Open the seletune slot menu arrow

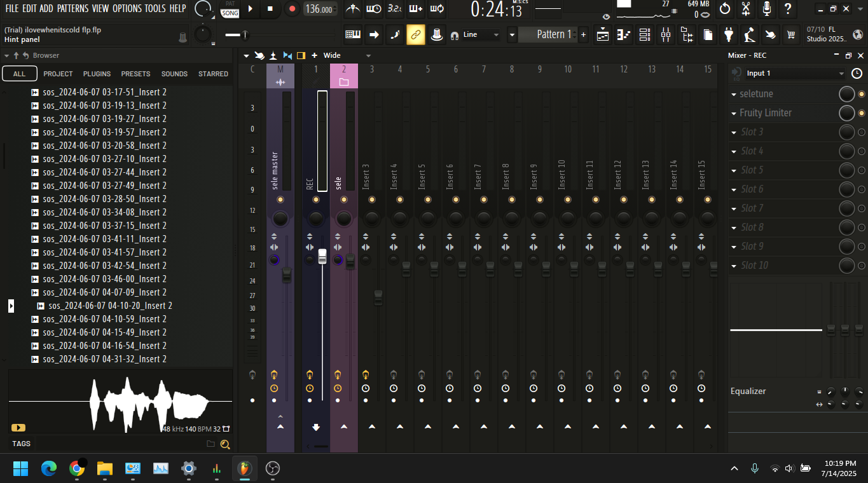(734, 94)
